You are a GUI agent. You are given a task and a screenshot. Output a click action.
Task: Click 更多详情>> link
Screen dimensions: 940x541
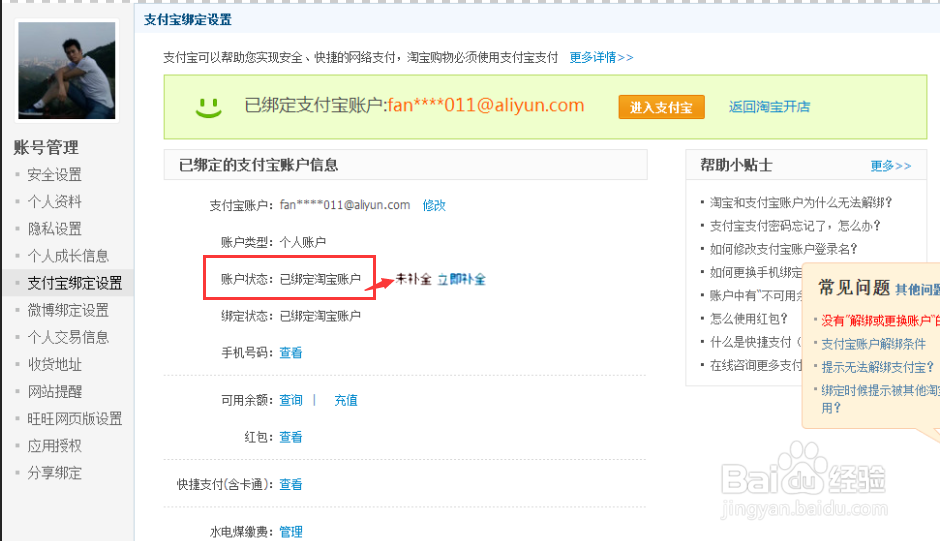[x=601, y=57]
